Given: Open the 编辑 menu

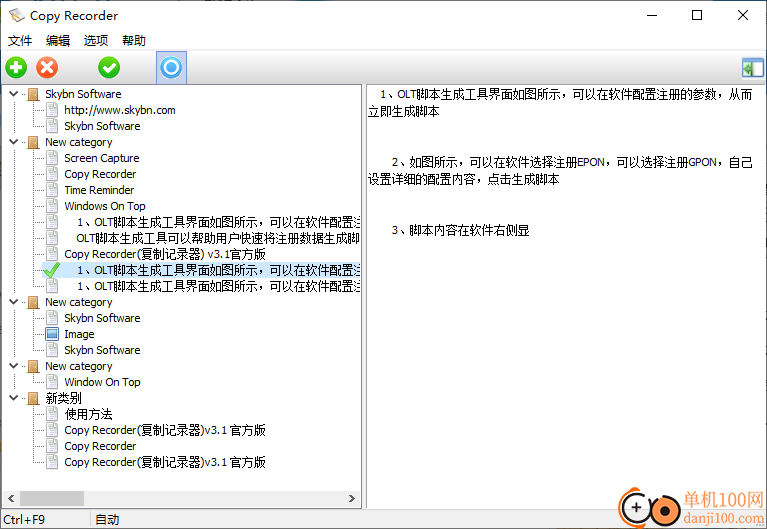Looking at the screenshot, I should 58,41.
